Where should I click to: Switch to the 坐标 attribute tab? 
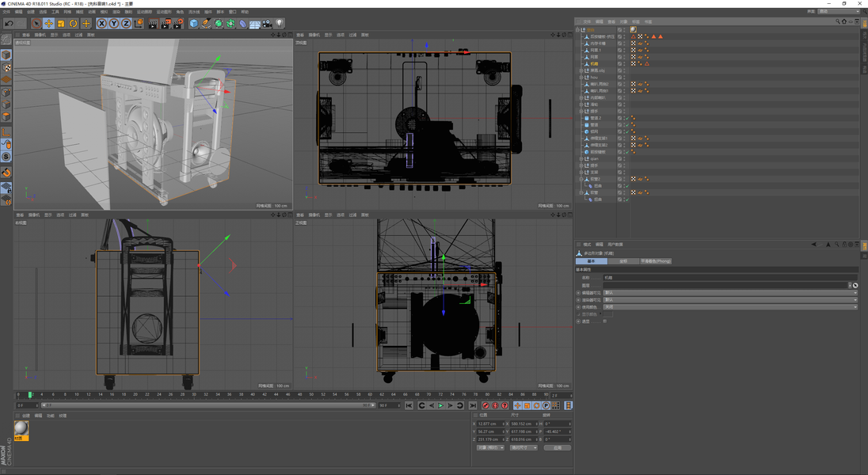click(x=622, y=261)
